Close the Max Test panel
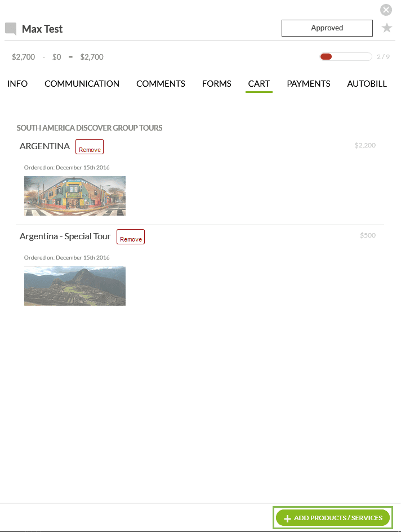Viewport: 401px width, 532px height. coord(386,10)
